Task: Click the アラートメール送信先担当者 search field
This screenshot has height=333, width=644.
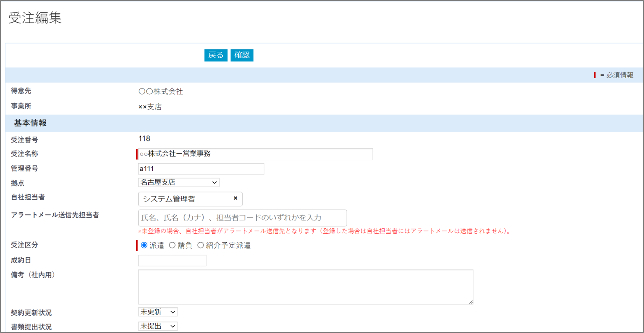Action: pyautogui.click(x=242, y=218)
